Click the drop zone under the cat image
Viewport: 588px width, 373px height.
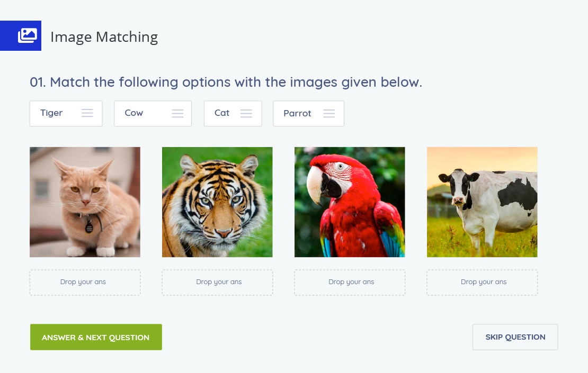85,283
